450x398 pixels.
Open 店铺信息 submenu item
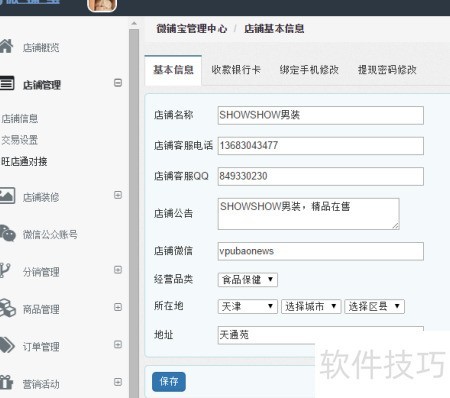point(19,119)
